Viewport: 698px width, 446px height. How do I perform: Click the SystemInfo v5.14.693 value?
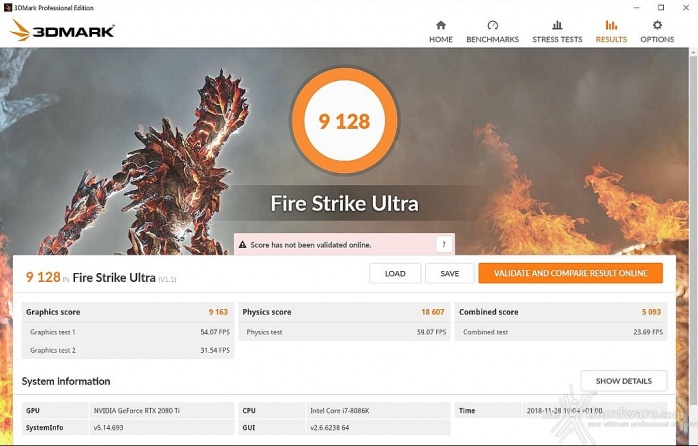tap(108, 427)
